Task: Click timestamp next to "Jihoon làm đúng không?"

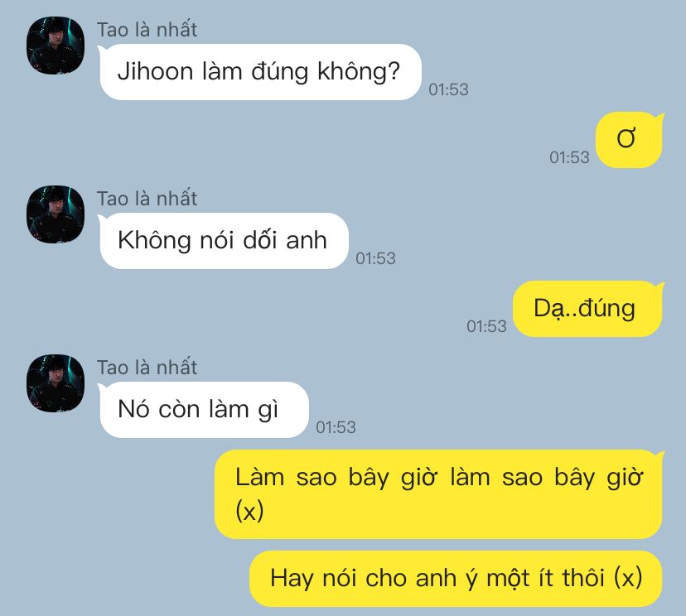Action: [x=448, y=89]
